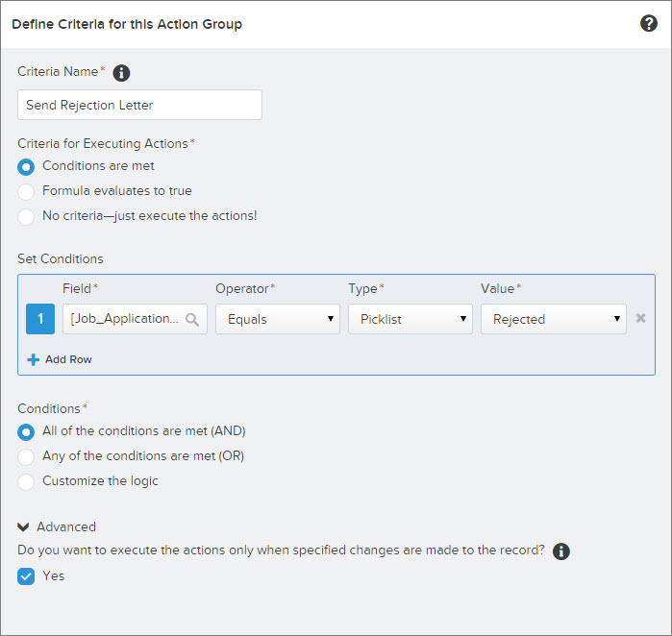The height and width of the screenshot is (636, 672).
Task: Click the 'Set Conditions' label
Action: 61,258
